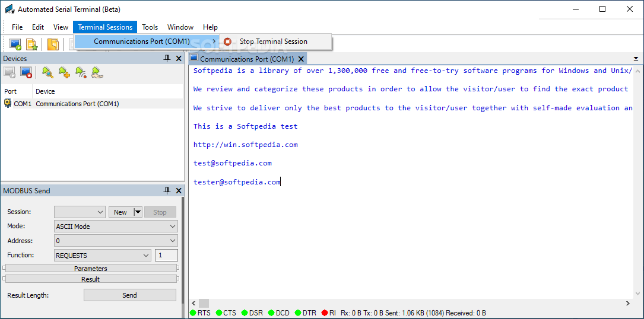Screen dimensions: 644x319
Task: Close the Devices panel
Action: [179, 59]
